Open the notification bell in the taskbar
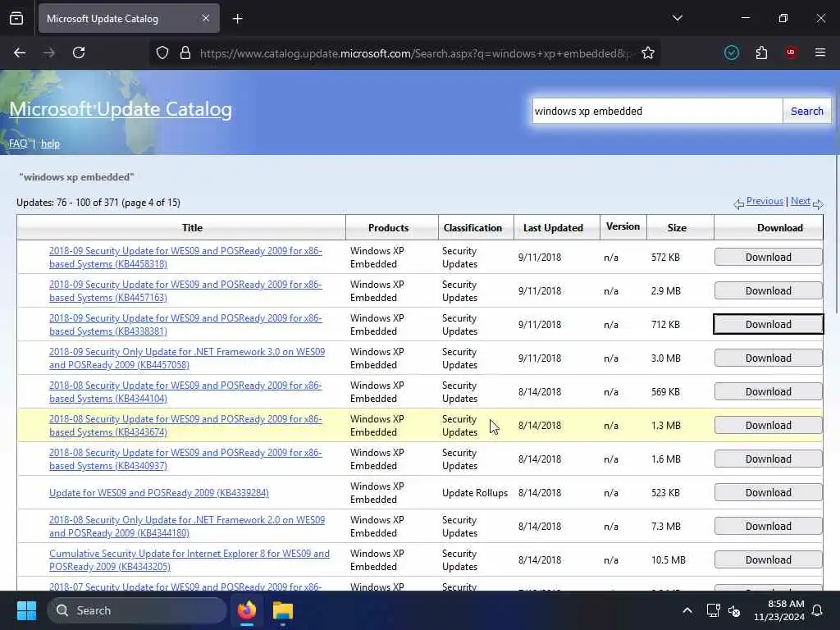840x630 pixels. coord(818,610)
